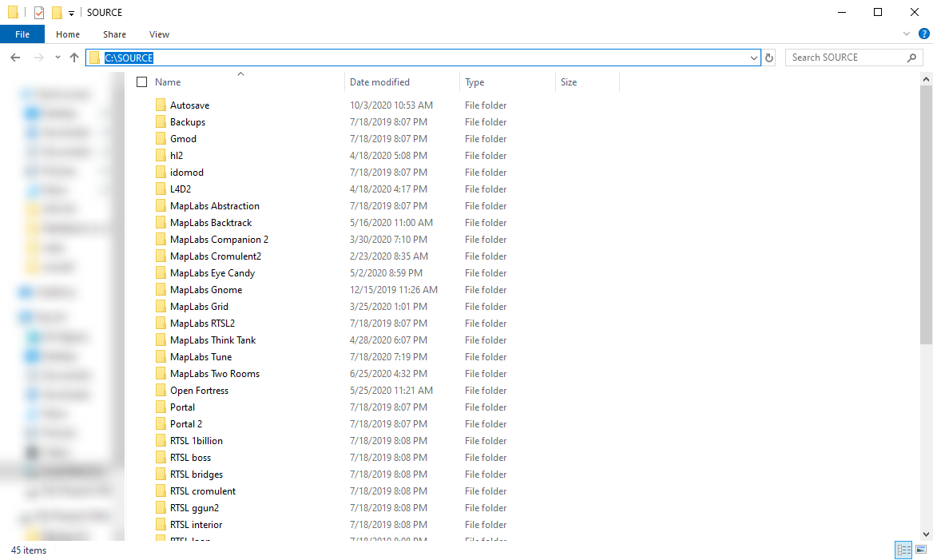Click the search magnifier icon

click(x=911, y=58)
